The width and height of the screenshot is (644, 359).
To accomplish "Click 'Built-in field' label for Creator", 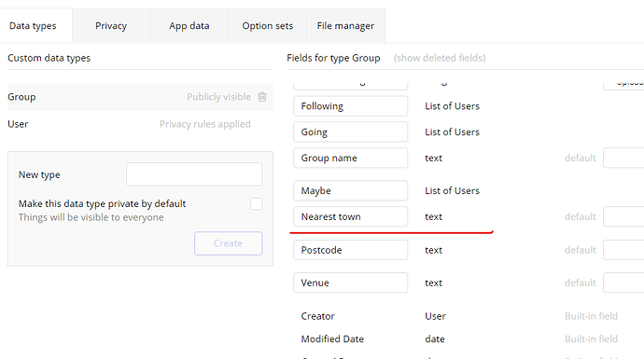I will tap(591, 316).
